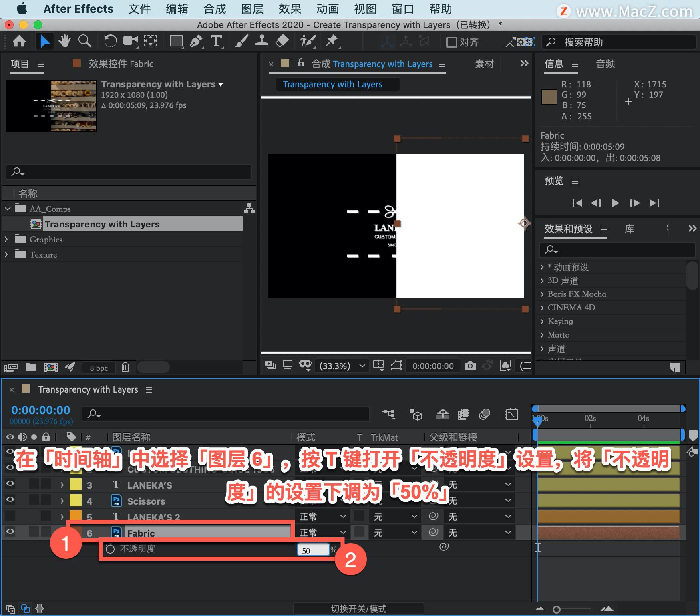Toggle the composition lock icon in viewer tab

pyautogui.click(x=301, y=63)
